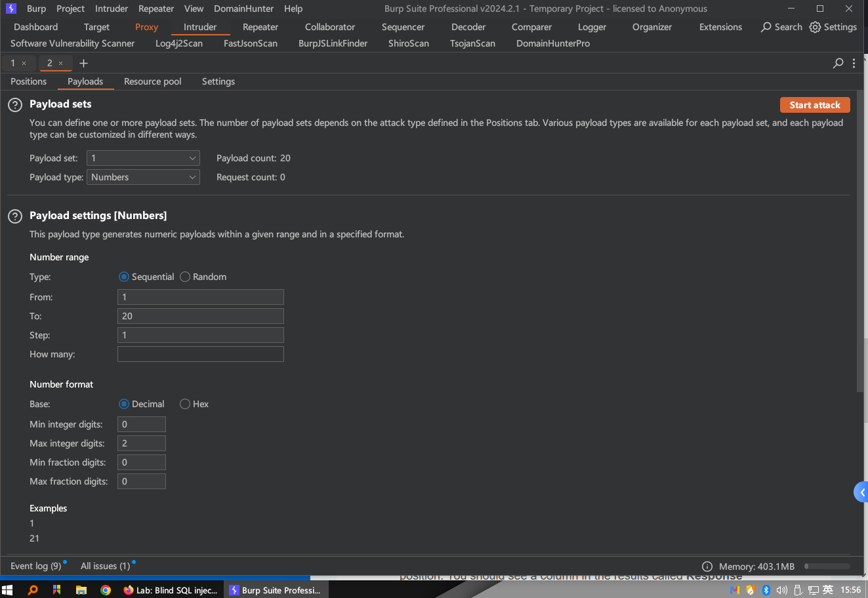Open the Repeater menu
Screen dimensions: 868x598
pos(156,9)
